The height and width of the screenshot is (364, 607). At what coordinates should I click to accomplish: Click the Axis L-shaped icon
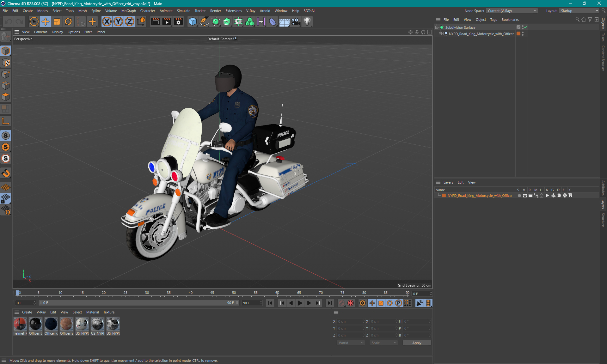[x=6, y=121]
